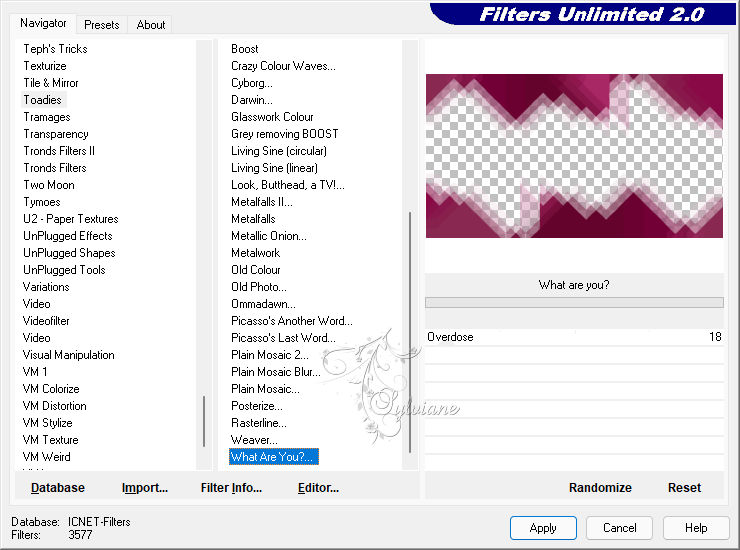Image resolution: width=740 pixels, height=550 pixels.
Task: Select U2 - Paper Textures category
Action: coord(71,219)
